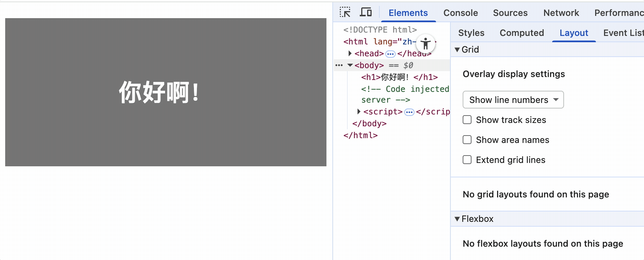Activate the inspect element picker icon
The height and width of the screenshot is (260, 644).
pos(345,12)
